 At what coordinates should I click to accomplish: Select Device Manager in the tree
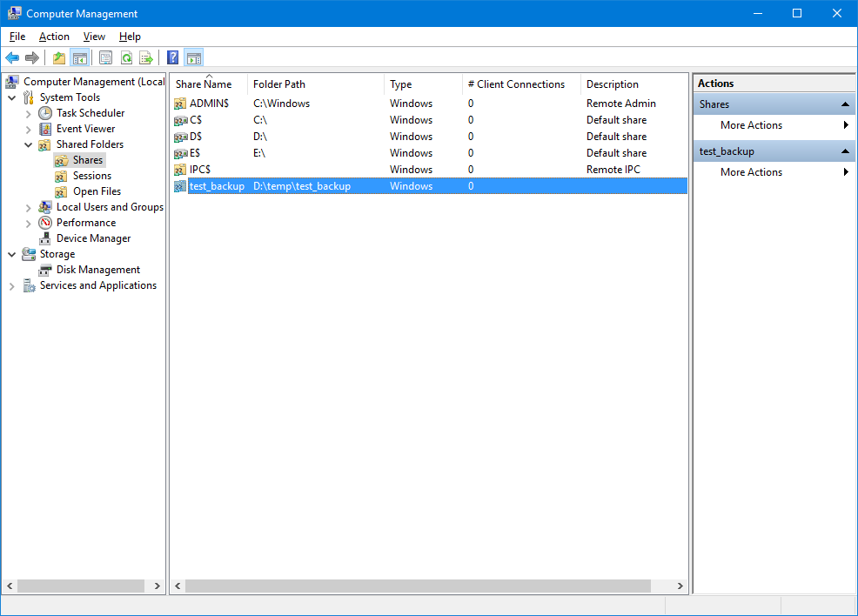[x=93, y=238]
